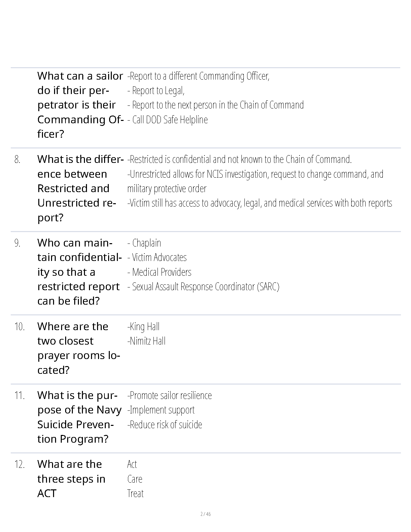Click the "Treat" answer under ACT steps

135,493
